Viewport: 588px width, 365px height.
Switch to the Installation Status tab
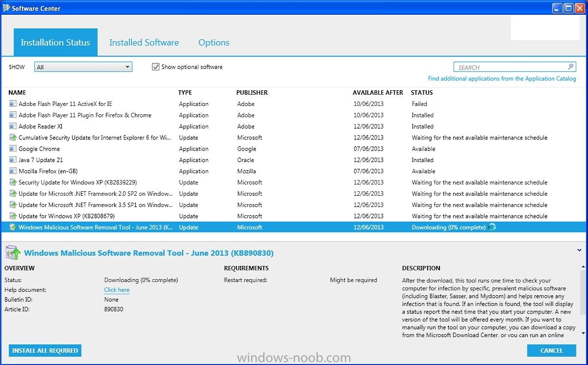pyautogui.click(x=55, y=42)
